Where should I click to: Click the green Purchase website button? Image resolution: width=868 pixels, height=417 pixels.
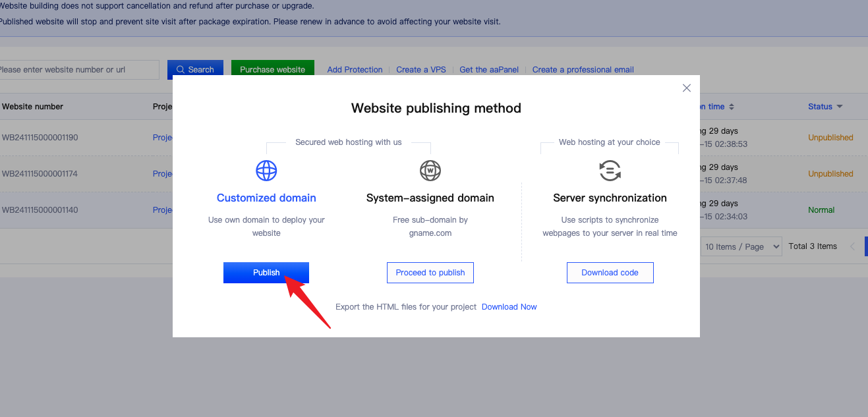pos(272,70)
